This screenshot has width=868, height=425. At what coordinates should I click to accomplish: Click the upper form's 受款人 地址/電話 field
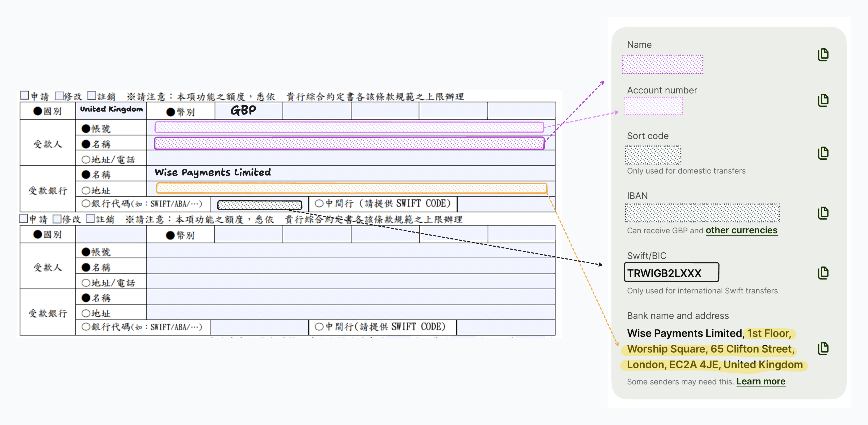(351, 158)
